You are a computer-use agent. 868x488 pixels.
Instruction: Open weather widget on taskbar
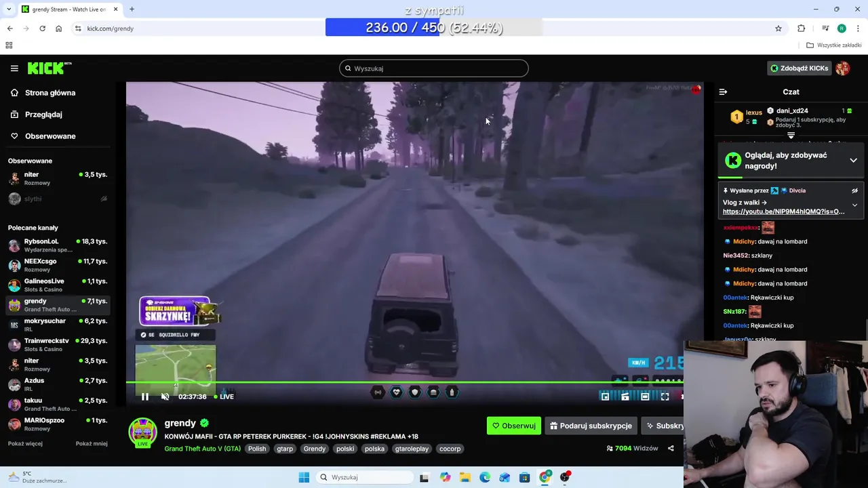point(37,477)
